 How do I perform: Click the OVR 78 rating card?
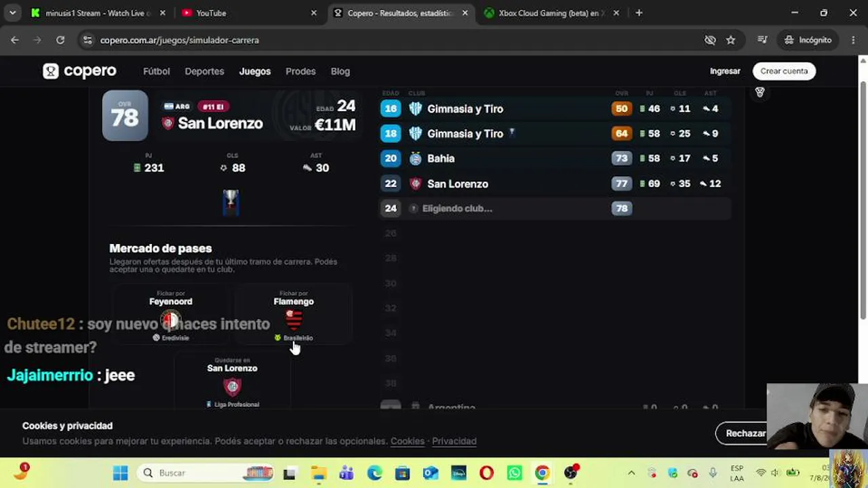[125, 116]
